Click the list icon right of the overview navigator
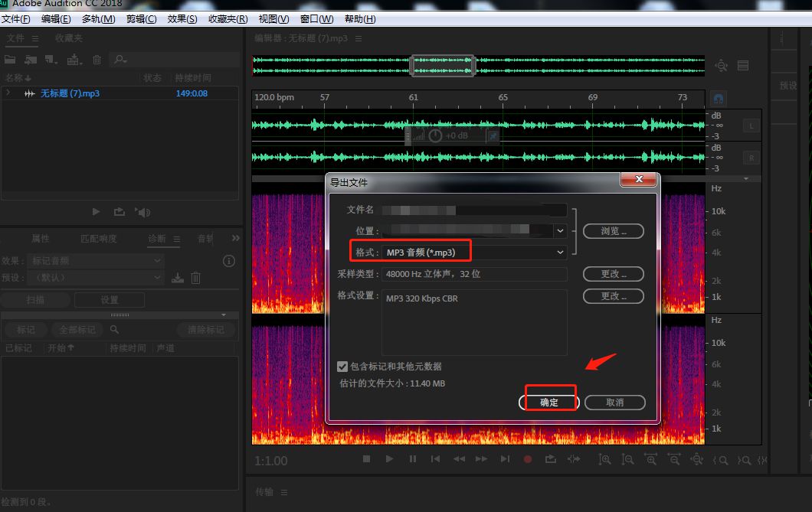 click(x=743, y=66)
